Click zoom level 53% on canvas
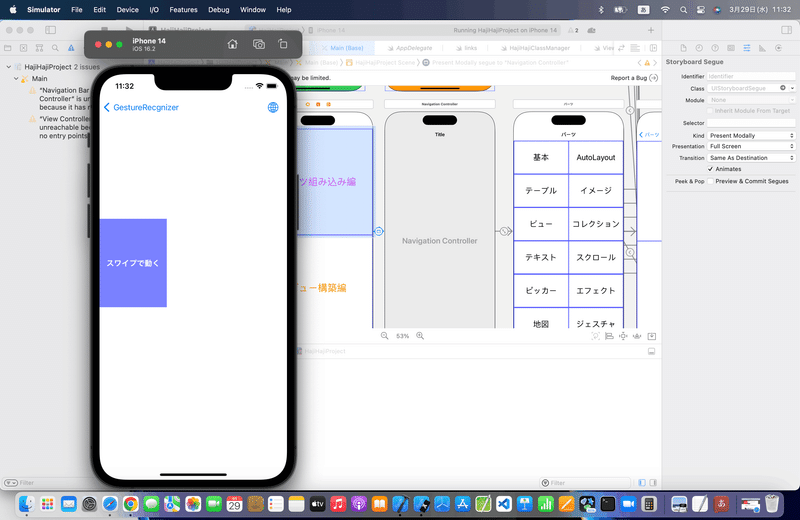 tap(403, 336)
